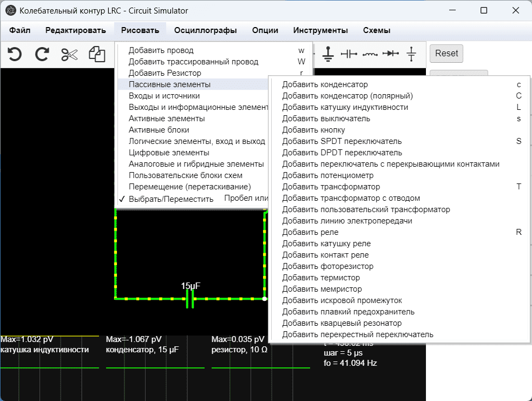Click the Reset button
The width and height of the screenshot is (532, 401).
(446, 53)
